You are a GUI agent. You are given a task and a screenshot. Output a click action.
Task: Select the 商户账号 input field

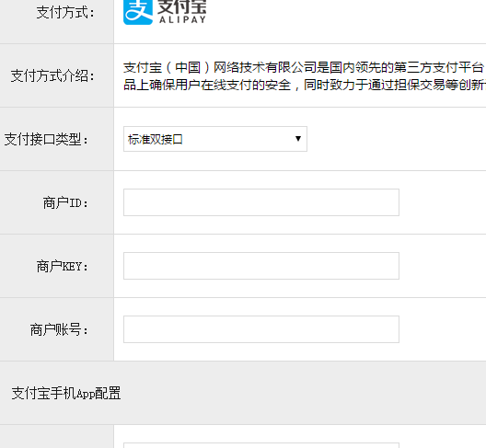coord(261,329)
